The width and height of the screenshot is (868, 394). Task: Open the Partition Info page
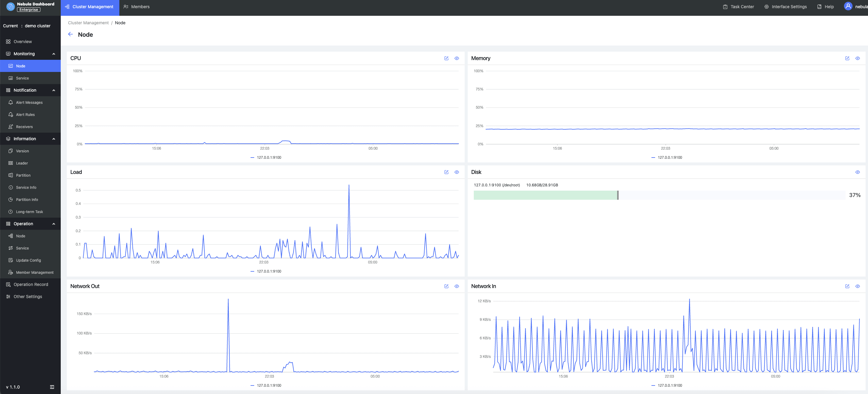[x=27, y=199]
